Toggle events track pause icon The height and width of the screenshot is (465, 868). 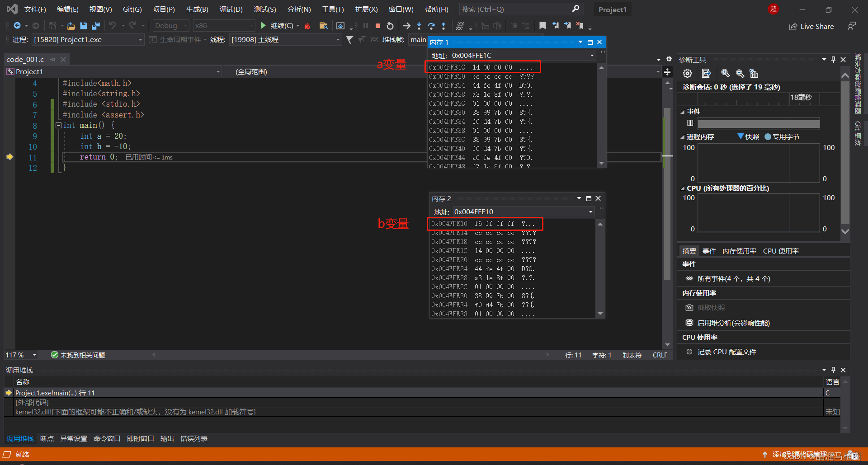point(690,123)
